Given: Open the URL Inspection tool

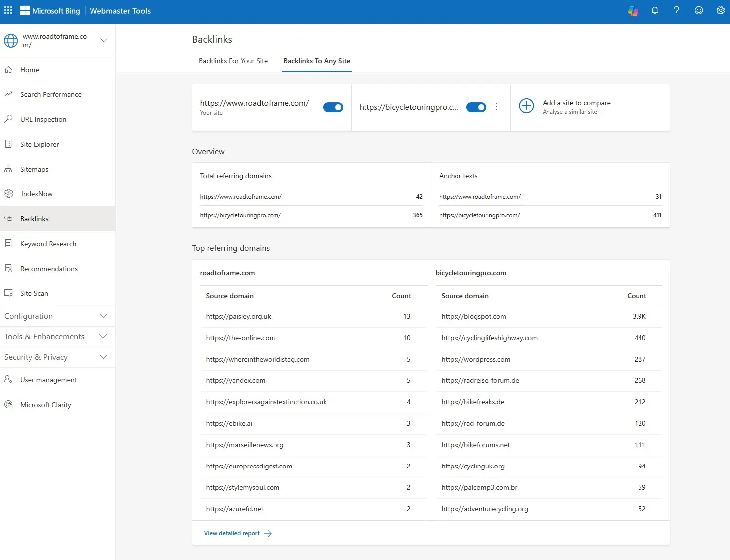Looking at the screenshot, I should tap(43, 119).
